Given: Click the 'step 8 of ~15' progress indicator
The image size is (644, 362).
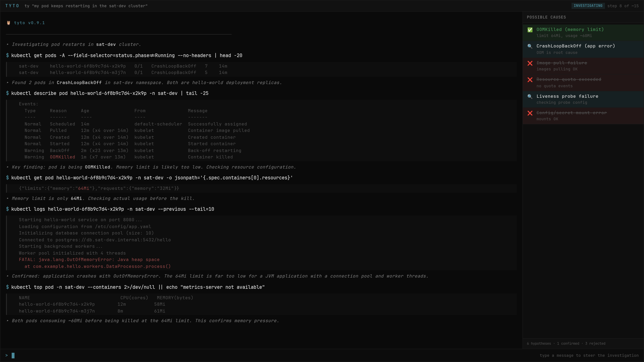Looking at the screenshot, I should (x=623, y=6).
